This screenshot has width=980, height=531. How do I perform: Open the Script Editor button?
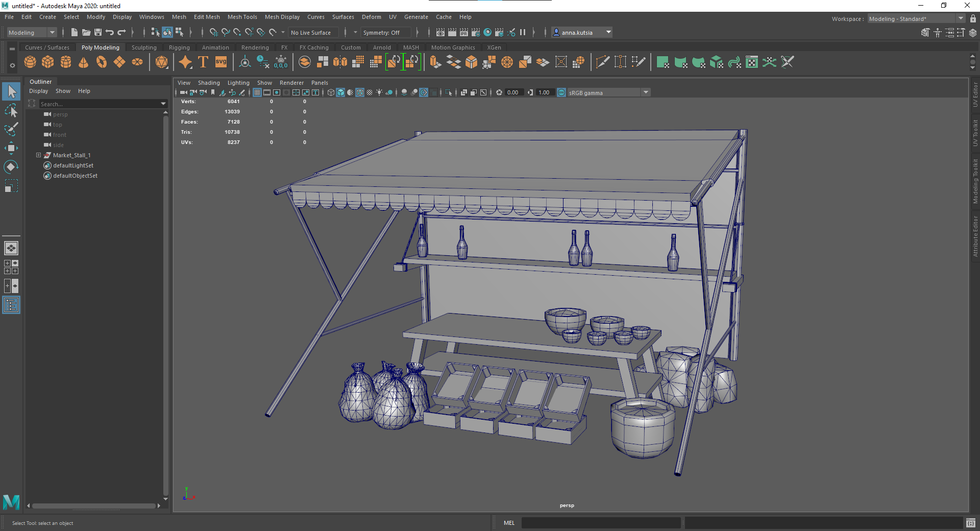[971, 523]
